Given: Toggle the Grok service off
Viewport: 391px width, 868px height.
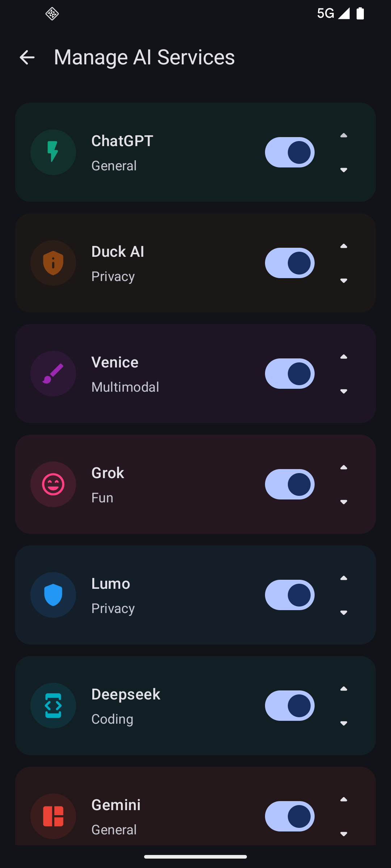Looking at the screenshot, I should [290, 484].
